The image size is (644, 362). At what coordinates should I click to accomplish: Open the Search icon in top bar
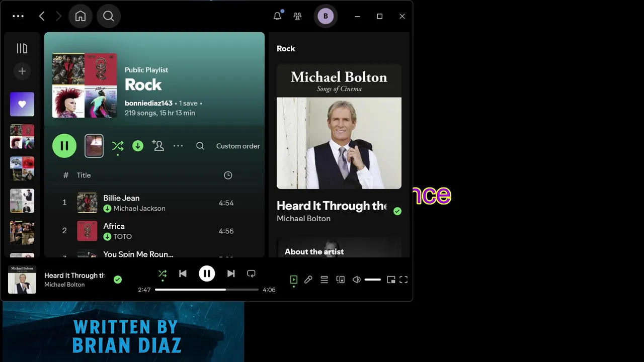point(109,16)
